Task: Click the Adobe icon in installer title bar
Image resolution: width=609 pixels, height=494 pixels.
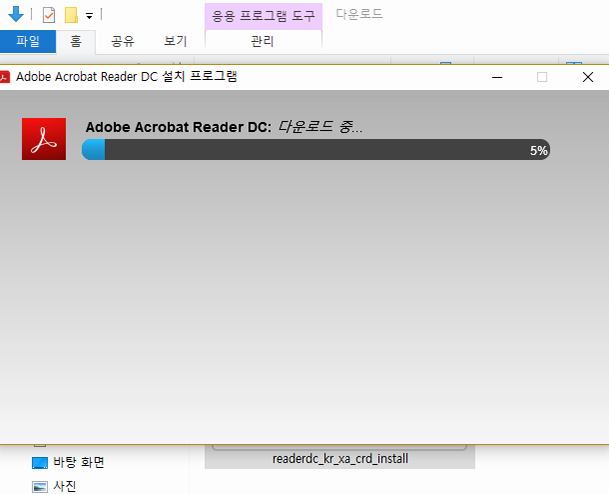Action: coord(4,77)
